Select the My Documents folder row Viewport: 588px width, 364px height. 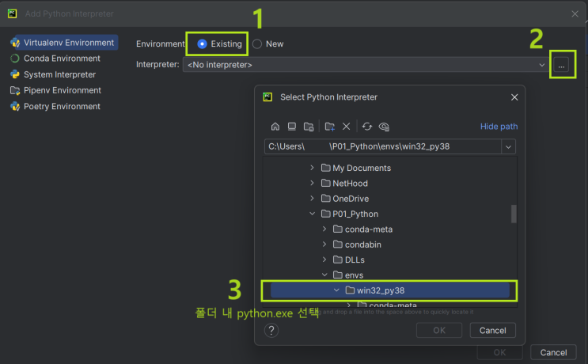coord(389,168)
